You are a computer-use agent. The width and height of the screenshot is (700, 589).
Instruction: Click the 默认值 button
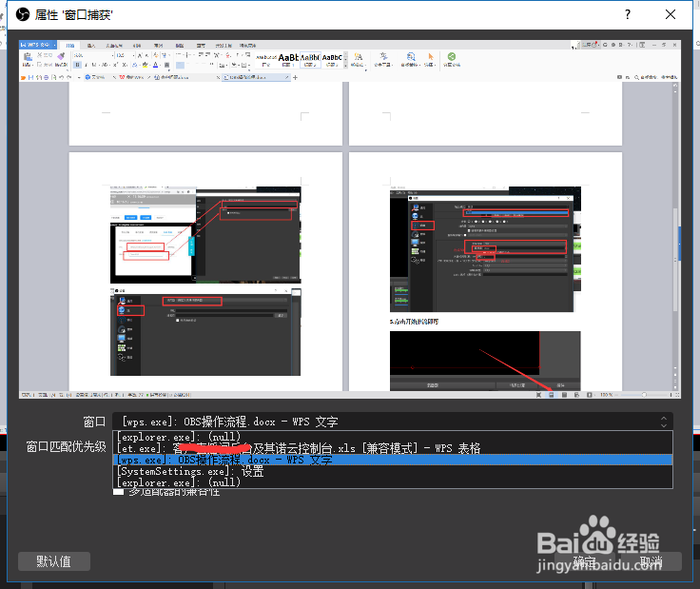pos(54,561)
